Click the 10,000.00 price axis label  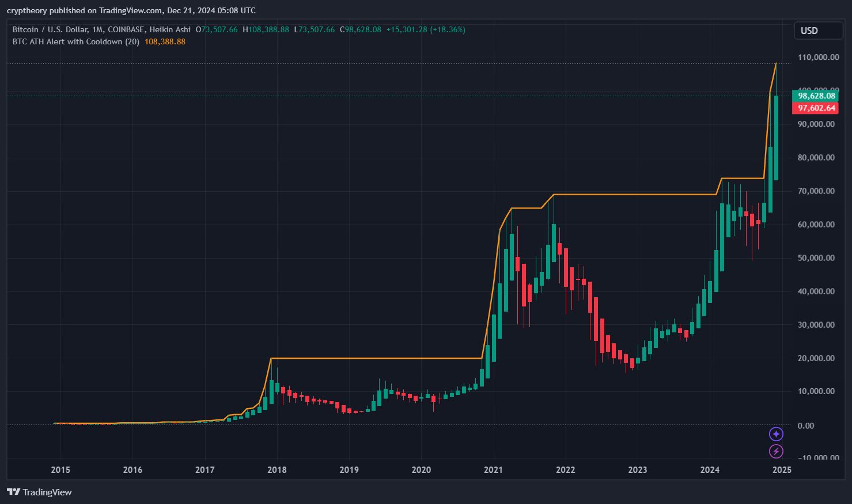(816, 391)
